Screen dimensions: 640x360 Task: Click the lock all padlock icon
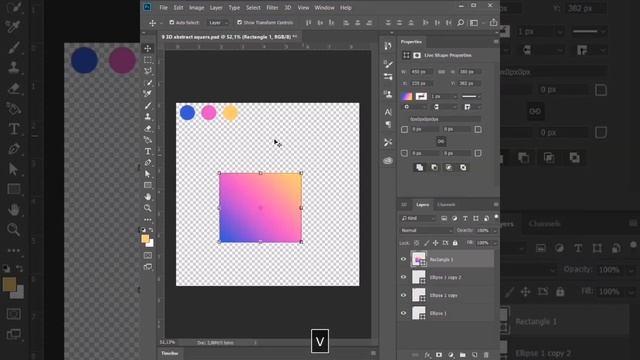pos(455,243)
